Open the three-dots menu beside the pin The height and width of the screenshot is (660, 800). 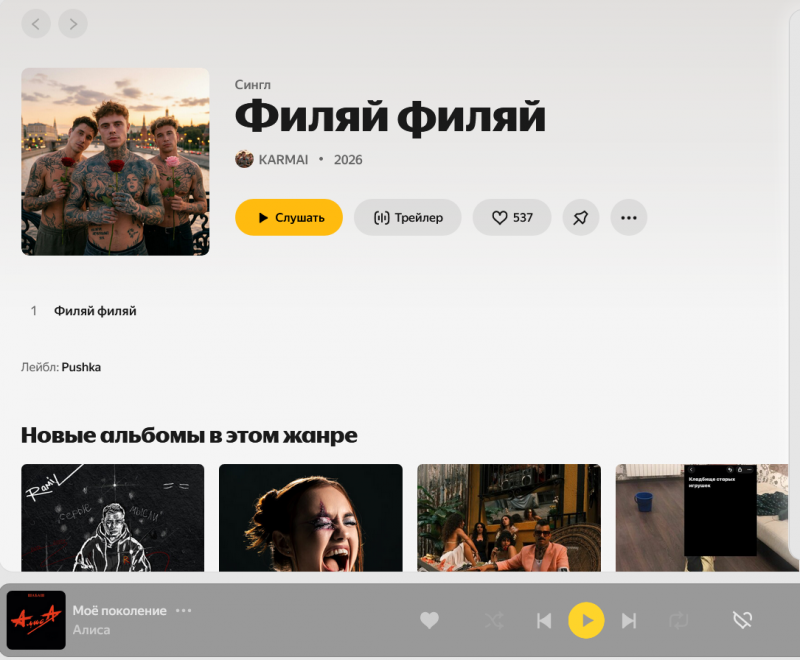click(628, 217)
